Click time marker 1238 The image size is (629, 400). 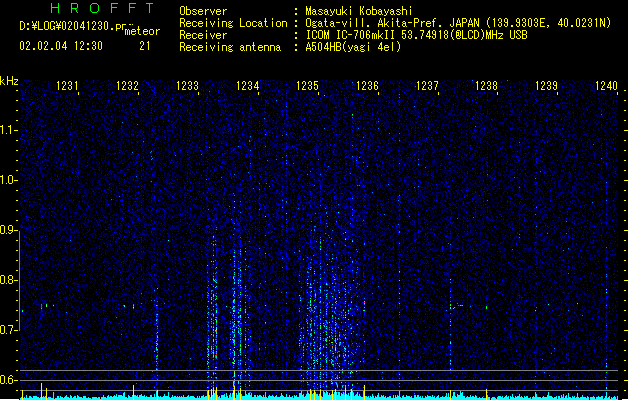486,86
